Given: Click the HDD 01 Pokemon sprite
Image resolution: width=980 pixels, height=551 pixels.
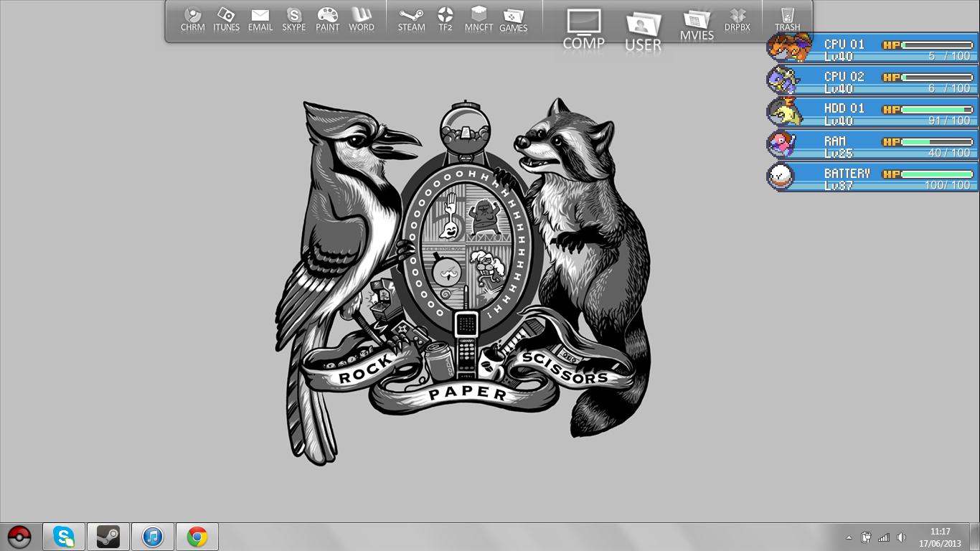Looking at the screenshot, I should pyautogui.click(x=786, y=111).
